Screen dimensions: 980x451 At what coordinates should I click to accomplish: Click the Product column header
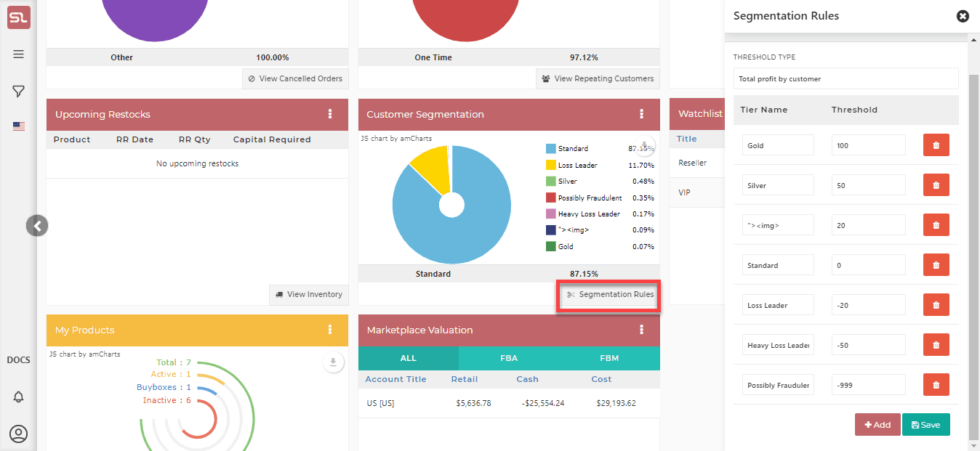tap(72, 139)
